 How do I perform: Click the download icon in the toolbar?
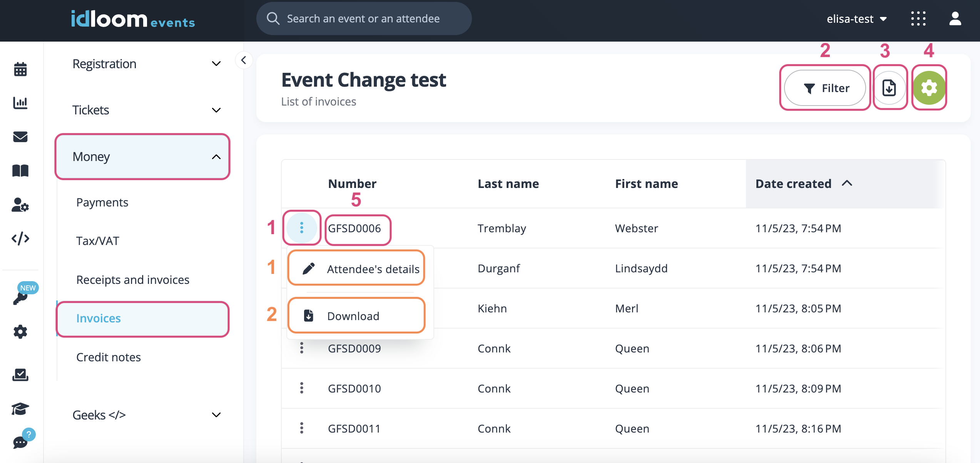tap(889, 87)
